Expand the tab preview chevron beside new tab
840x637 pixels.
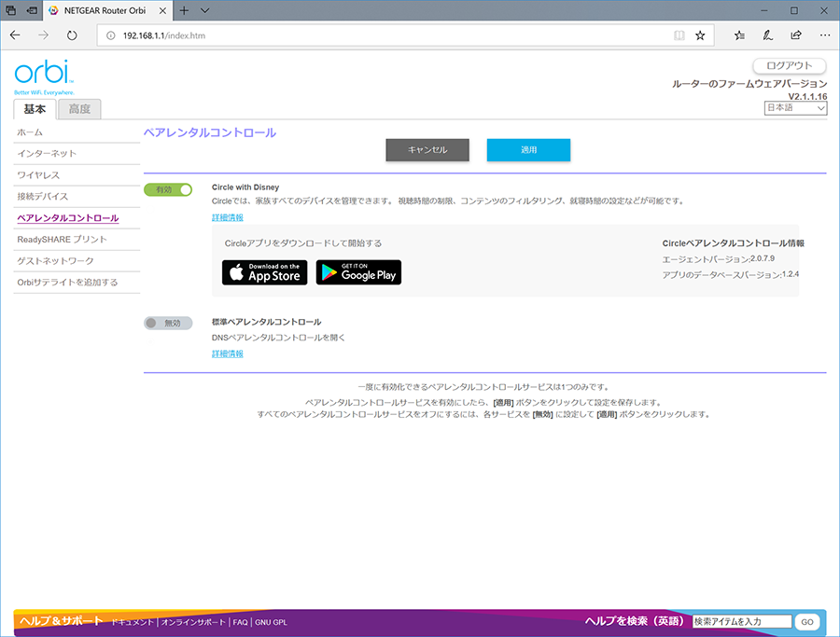205,10
